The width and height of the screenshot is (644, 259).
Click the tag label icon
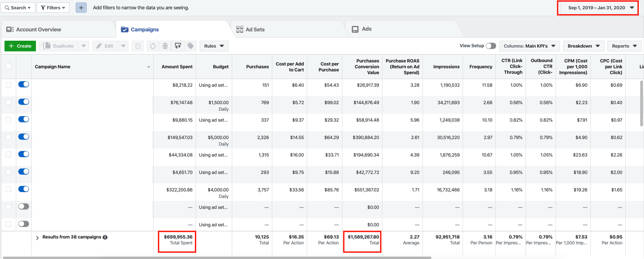click(x=190, y=46)
